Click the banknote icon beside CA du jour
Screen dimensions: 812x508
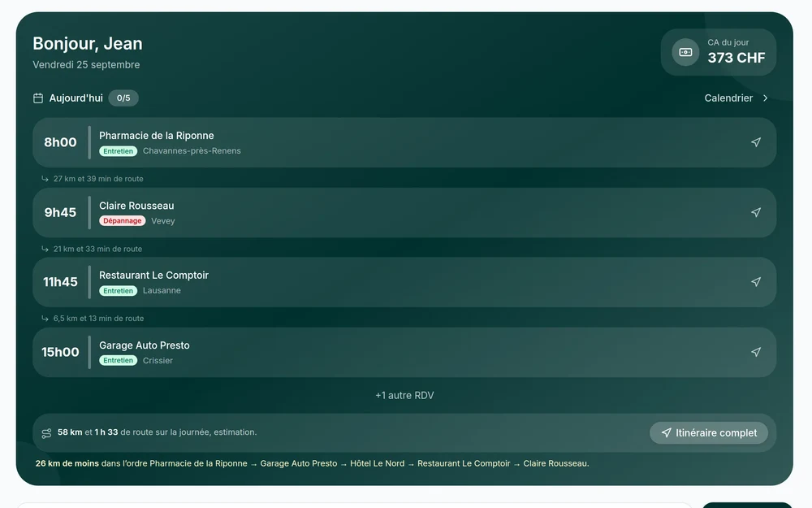pos(685,52)
